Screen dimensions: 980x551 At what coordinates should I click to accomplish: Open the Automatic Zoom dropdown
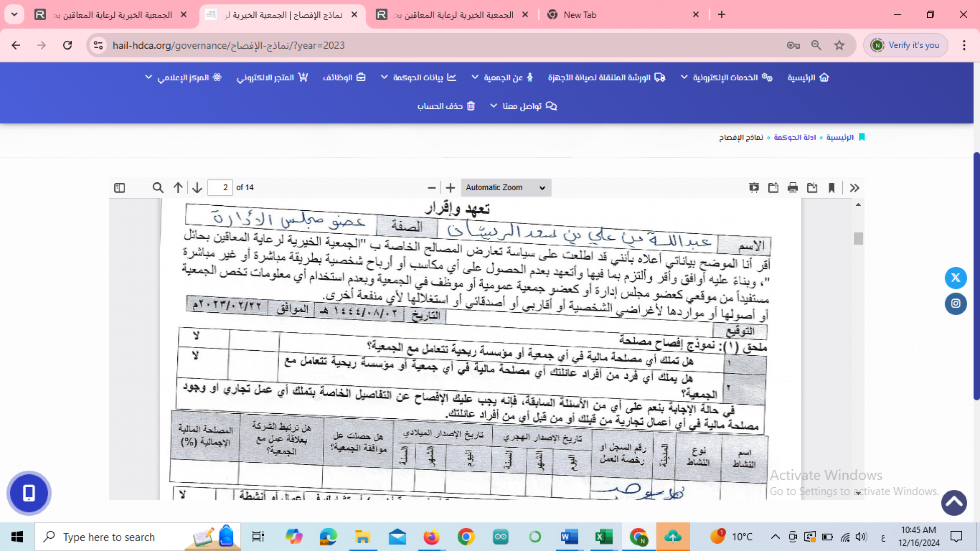[x=505, y=188]
